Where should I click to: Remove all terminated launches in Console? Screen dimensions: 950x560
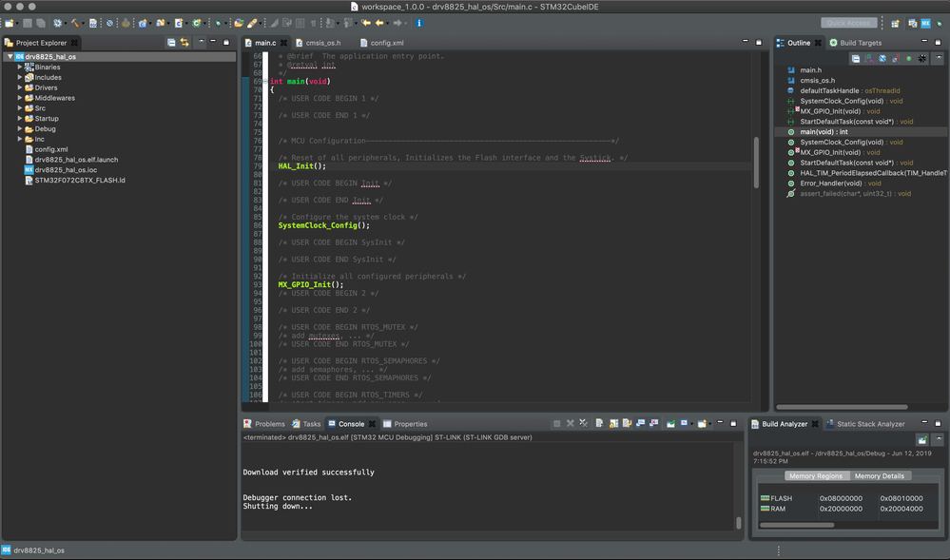coord(584,423)
